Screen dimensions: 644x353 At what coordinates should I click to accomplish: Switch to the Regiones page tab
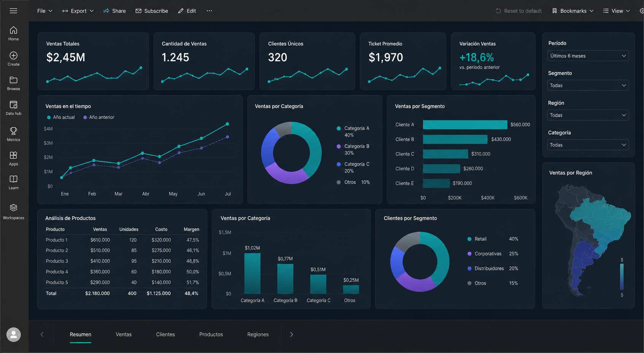258,334
